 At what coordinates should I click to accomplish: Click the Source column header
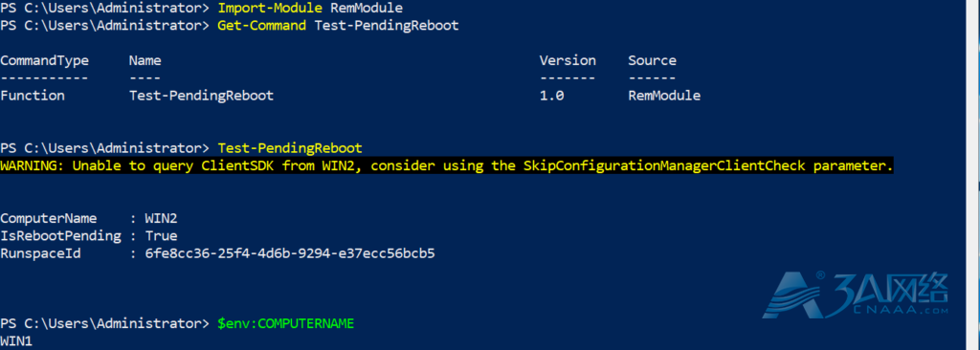tap(652, 60)
